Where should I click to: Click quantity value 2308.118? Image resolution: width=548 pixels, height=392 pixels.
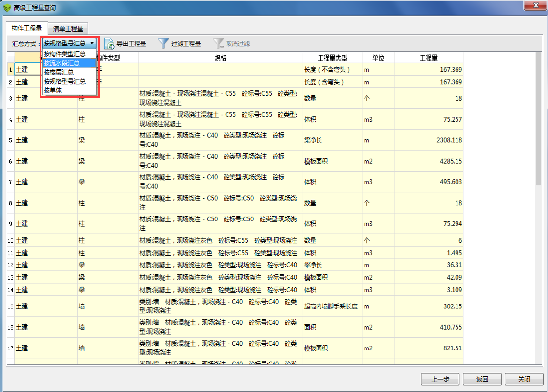click(449, 140)
